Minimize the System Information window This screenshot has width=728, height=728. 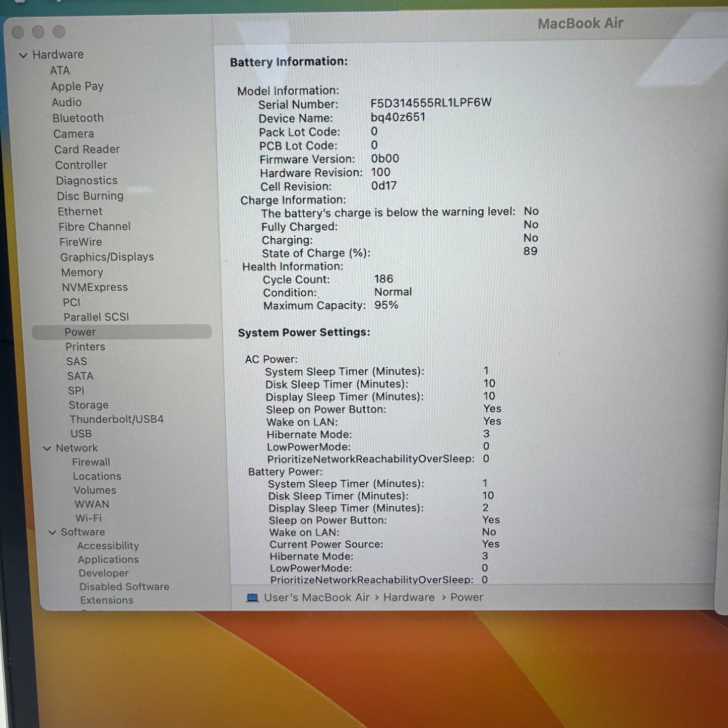tap(38, 32)
